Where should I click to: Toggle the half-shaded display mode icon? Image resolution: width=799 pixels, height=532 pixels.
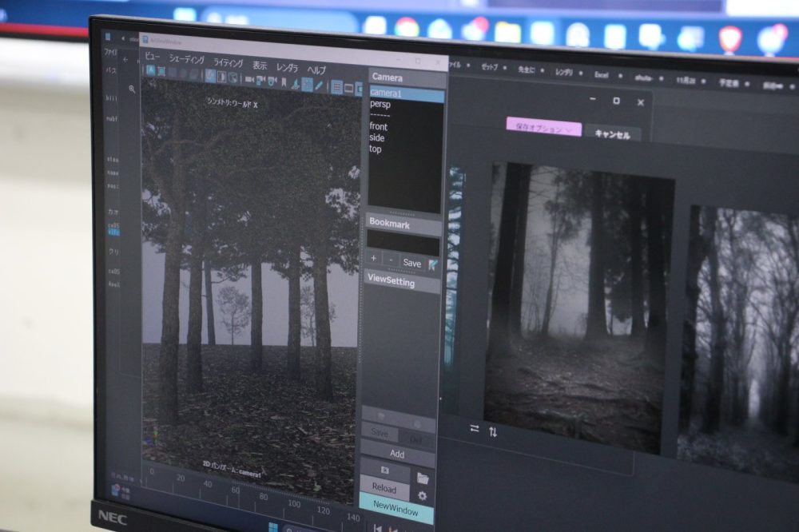[x=221, y=77]
